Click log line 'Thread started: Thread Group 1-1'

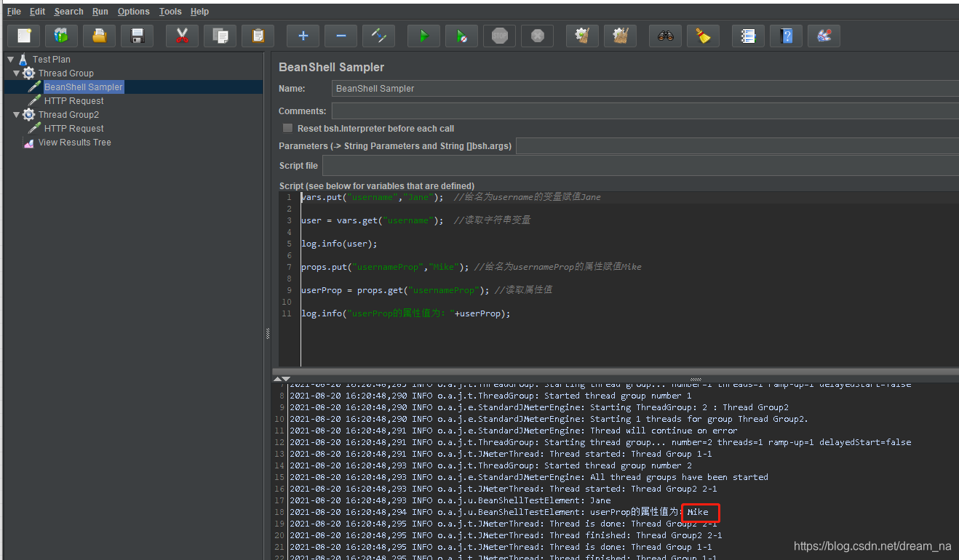[501, 454]
